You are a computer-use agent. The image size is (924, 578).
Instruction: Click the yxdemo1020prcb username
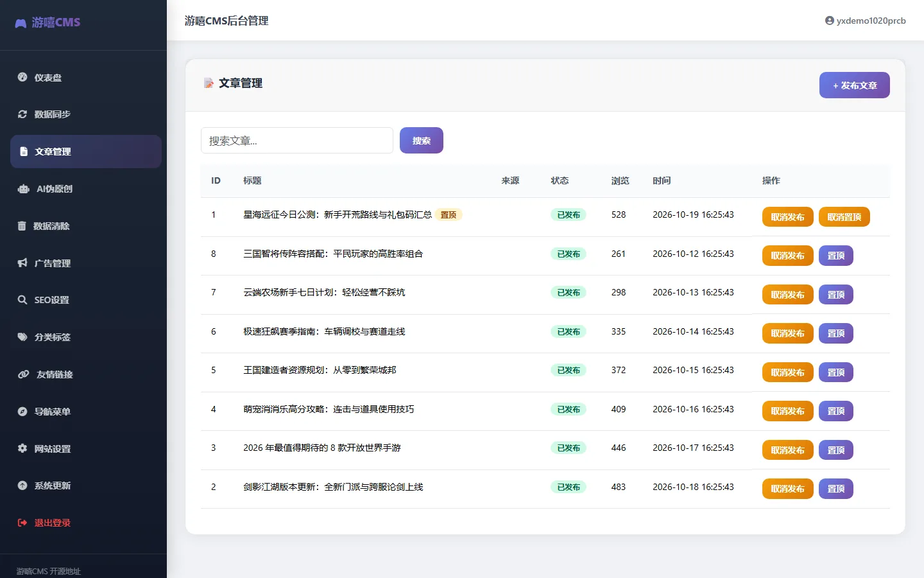tap(871, 21)
